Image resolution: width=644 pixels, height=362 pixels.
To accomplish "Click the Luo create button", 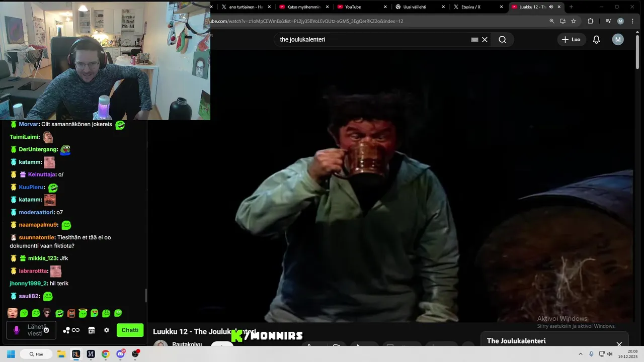I will (571, 40).
